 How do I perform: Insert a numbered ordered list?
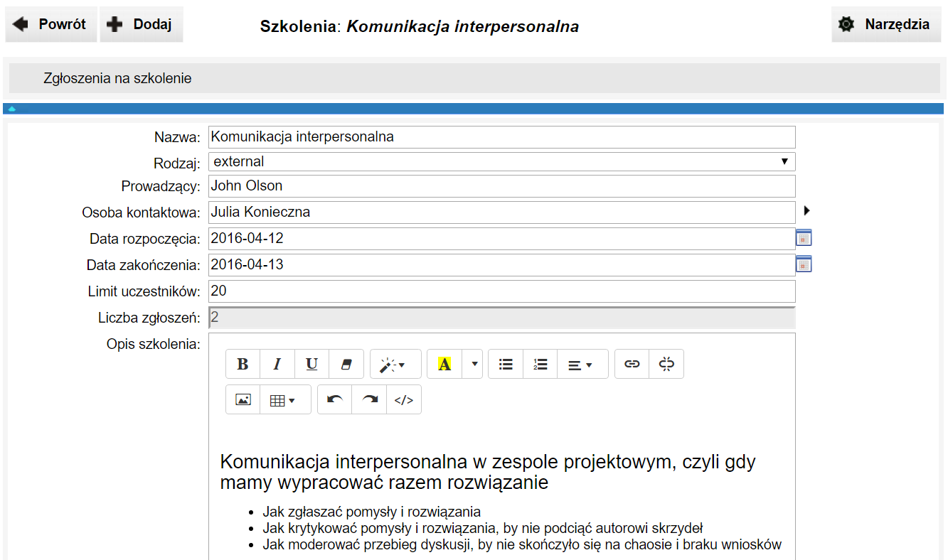[x=540, y=364]
